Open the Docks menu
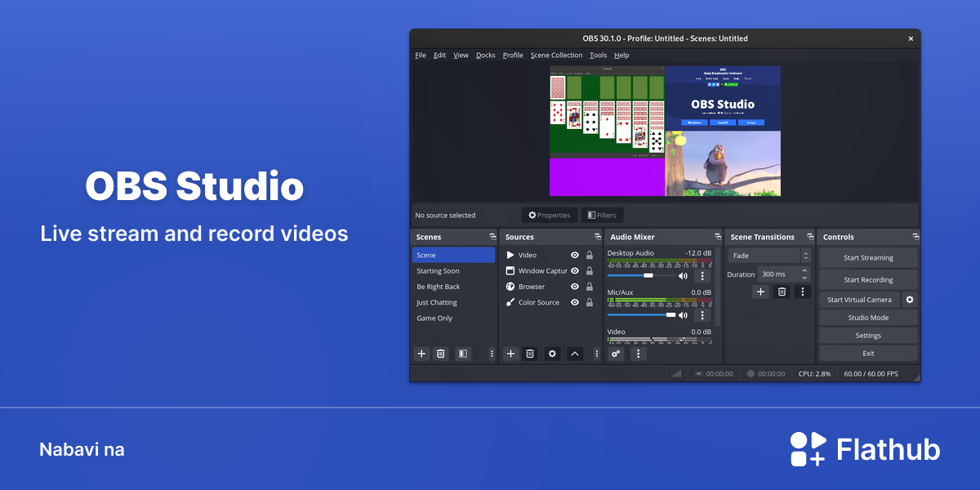Viewport: 980px width, 490px height. [486, 56]
